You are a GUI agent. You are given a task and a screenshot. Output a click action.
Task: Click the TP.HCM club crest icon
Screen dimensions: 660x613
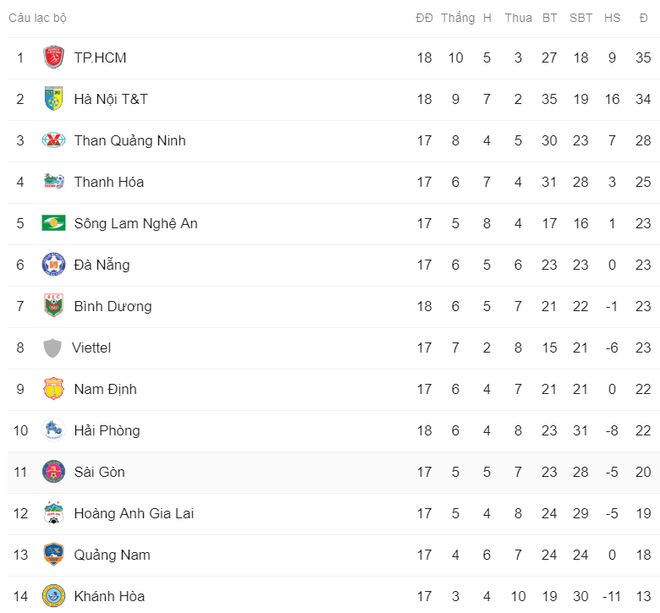tap(53, 57)
